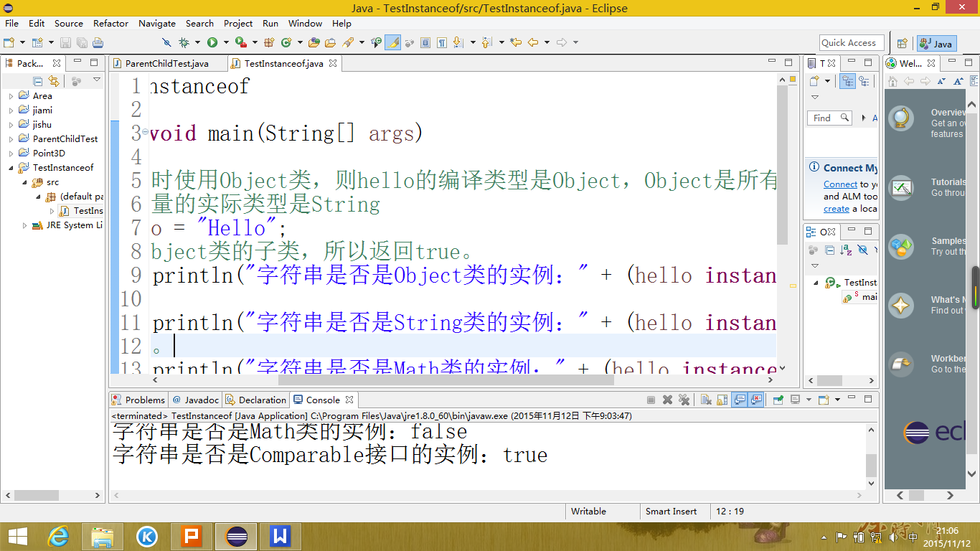Click the Back navigation yellow arrow

point(533,42)
